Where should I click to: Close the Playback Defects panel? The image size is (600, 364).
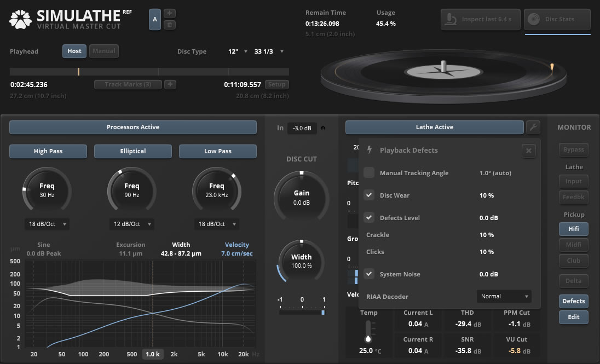(528, 151)
